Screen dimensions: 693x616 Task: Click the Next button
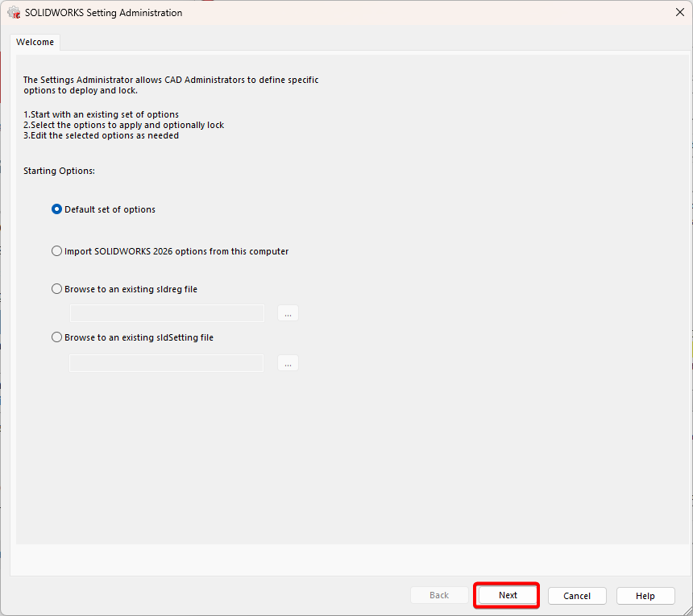coord(508,595)
